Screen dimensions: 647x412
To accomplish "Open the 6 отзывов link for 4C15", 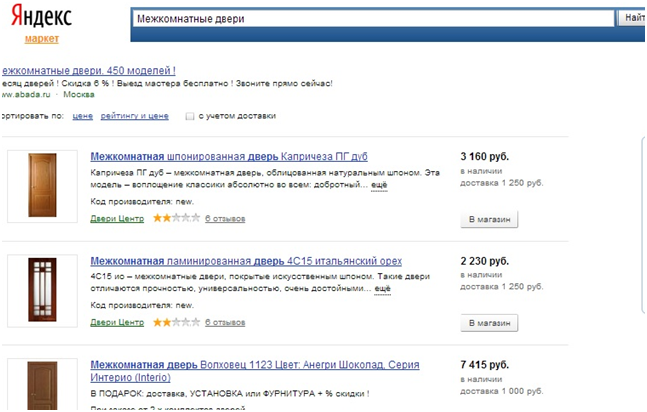I will pos(225,322).
